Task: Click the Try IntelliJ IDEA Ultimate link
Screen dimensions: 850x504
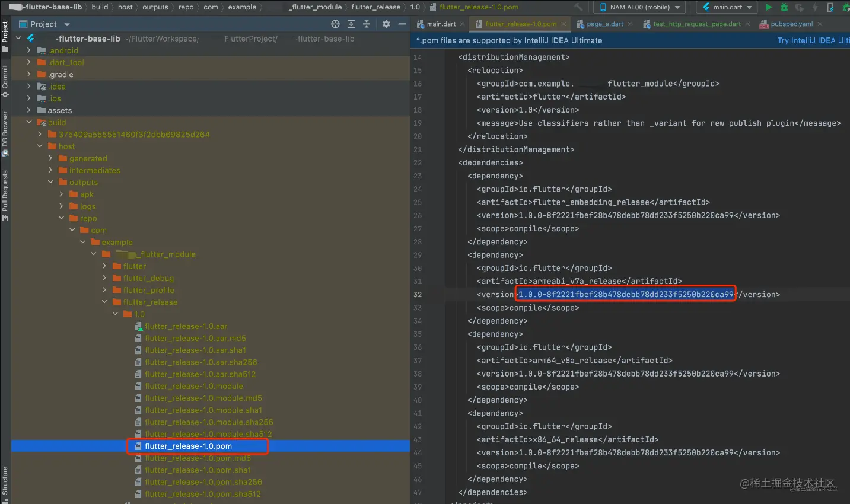Action: (813, 40)
